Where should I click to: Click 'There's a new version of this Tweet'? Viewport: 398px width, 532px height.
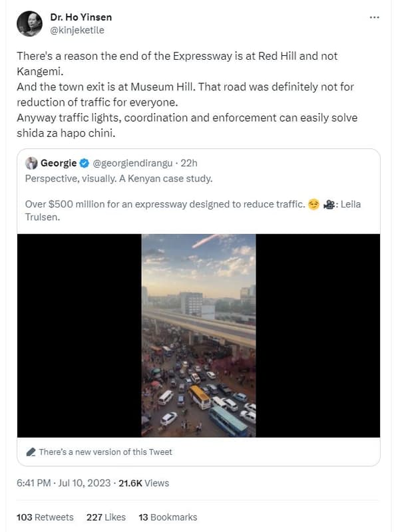point(106,452)
